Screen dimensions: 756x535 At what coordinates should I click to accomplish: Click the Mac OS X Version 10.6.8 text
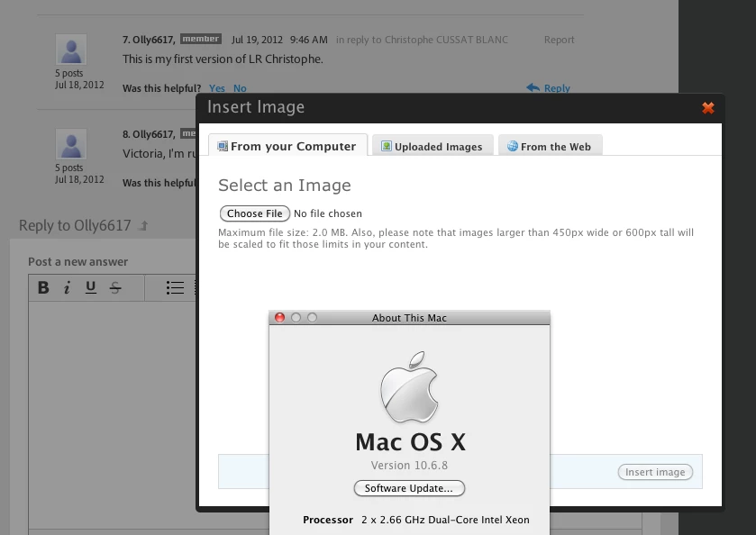click(x=409, y=465)
